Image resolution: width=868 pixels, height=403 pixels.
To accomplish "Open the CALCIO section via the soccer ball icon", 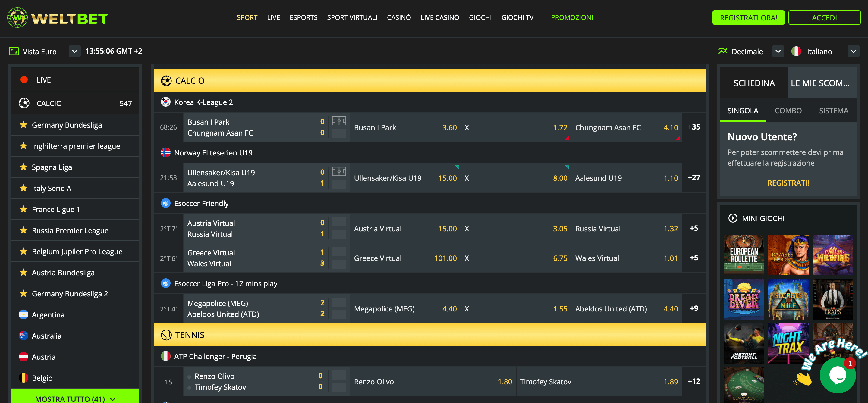I will click(24, 103).
